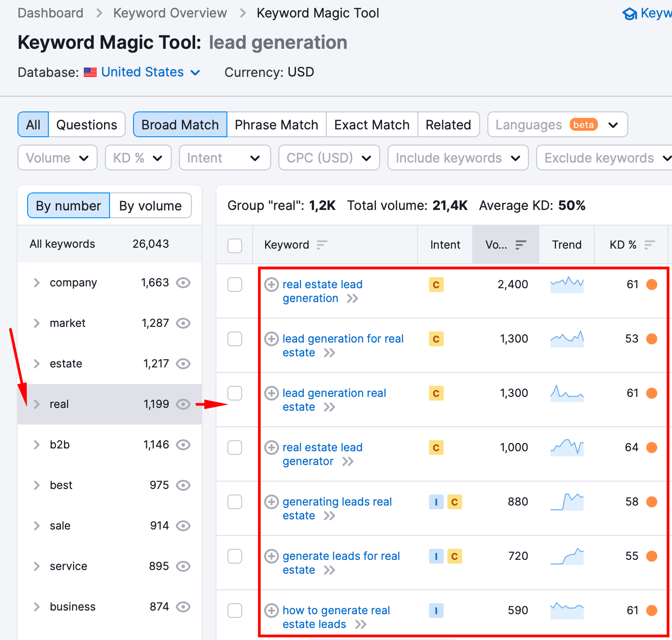This screenshot has height=640, width=672.
Task: Switch to the Questions tab
Action: coord(87,125)
